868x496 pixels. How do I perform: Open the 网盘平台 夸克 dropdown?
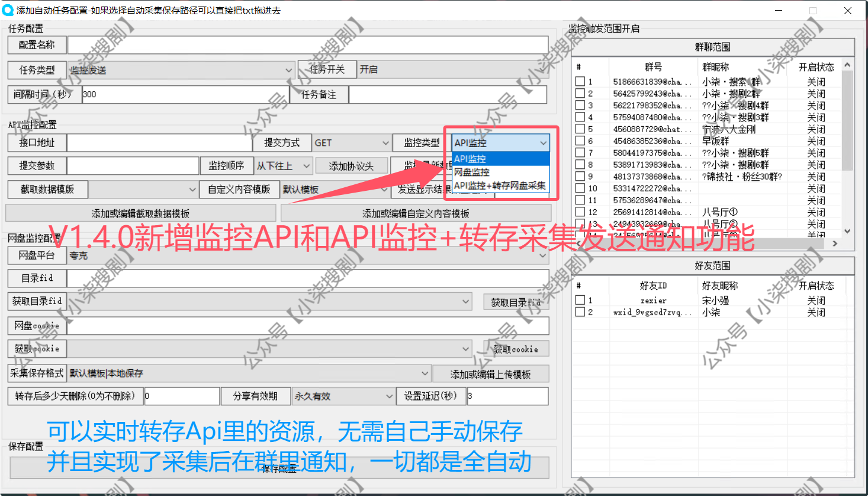(308, 255)
